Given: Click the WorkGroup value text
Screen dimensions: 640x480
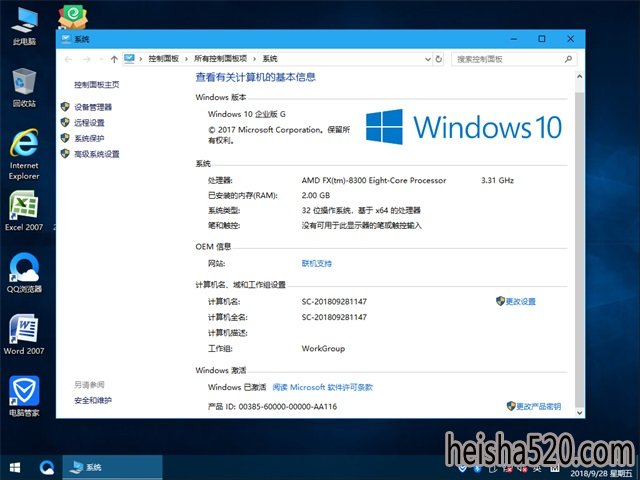Looking at the screenshot, I should pos(323,349).
